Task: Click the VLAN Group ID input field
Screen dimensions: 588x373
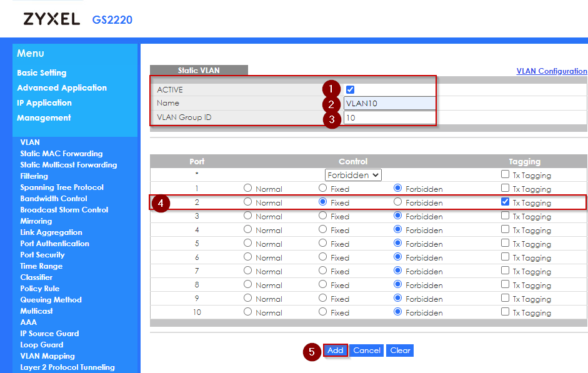Action: [x=389, y=117]
